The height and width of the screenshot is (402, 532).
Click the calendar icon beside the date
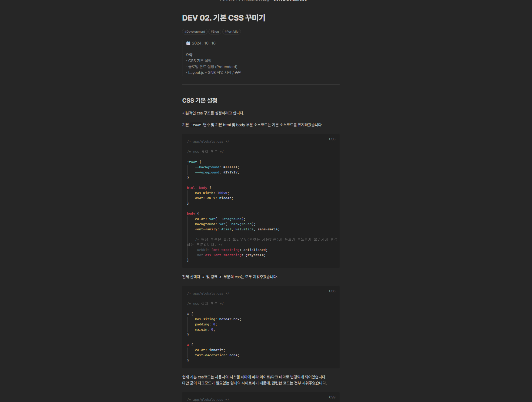(x=188, y=43)
